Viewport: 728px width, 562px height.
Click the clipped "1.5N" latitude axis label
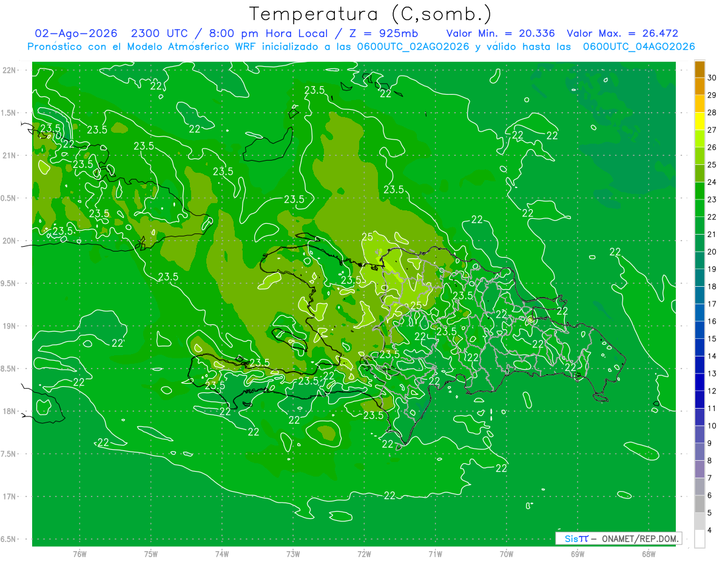pyautogui.click(x=9, y=113)
